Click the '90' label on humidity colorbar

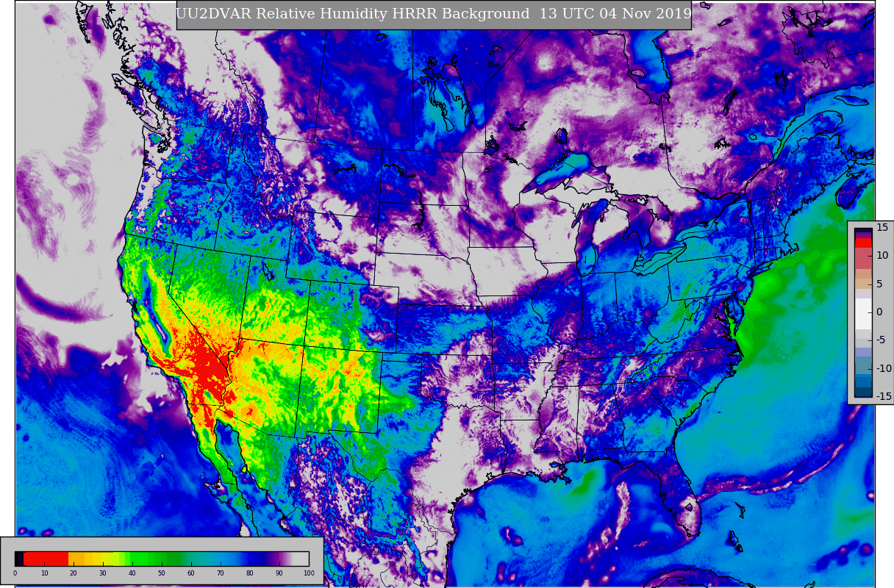pos(279,573)
